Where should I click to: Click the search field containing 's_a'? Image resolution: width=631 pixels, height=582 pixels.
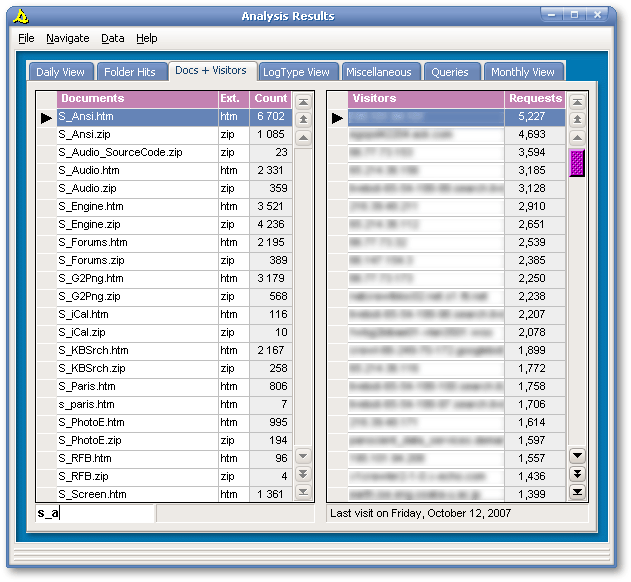(x=96, y=513)
